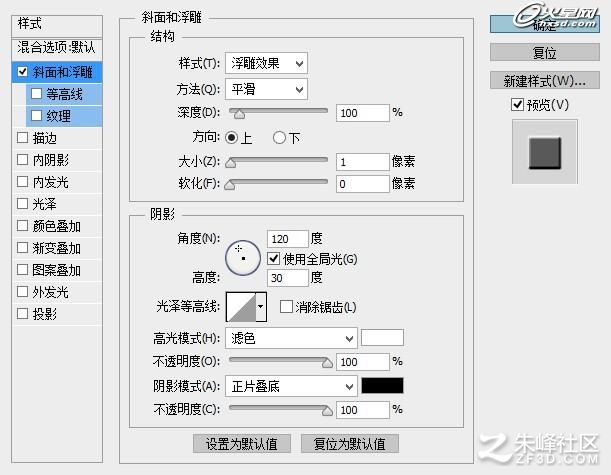The width and height of the screenshot is (611, 475).
Task: Select the 投影 row label
Action: click(45, 314)
